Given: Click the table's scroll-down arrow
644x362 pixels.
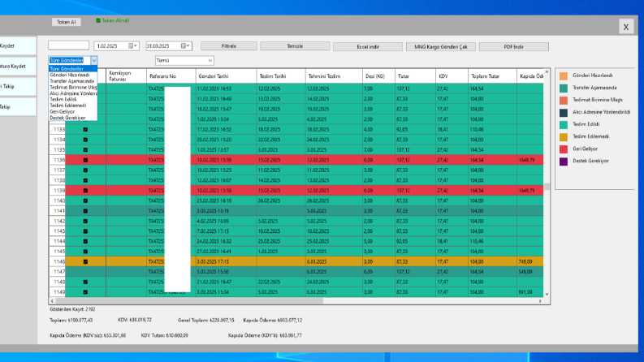Looking at the screenshot, I should (547, 294).
